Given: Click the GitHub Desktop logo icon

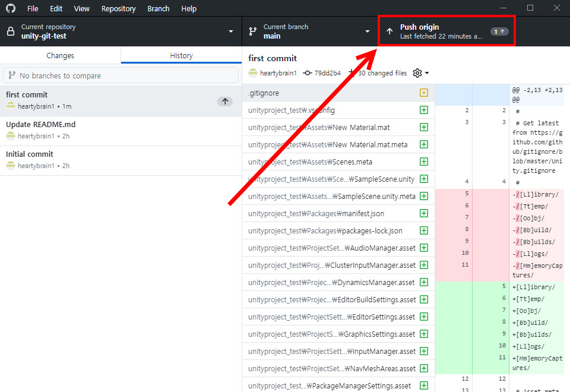Looking at the screenshot, I should pyautogui.click(x=11, y=8).
